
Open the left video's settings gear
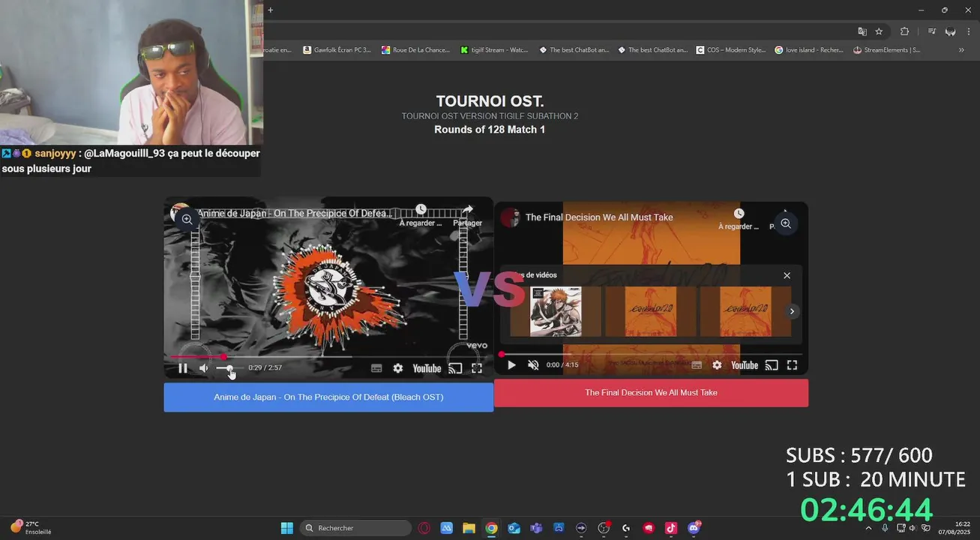(x=398, y=368)
